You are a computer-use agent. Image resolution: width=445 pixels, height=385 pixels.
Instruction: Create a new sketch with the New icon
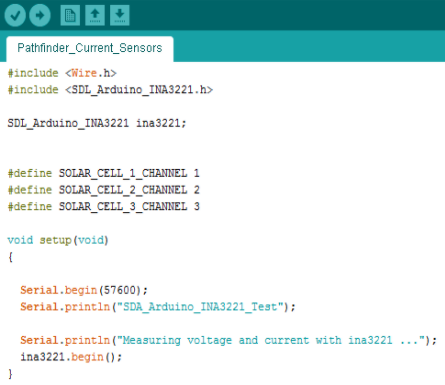[70, 15]
